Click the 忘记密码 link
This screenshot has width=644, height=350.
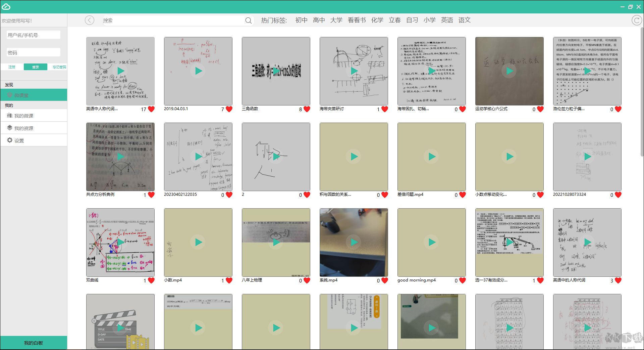coord(59,67)
